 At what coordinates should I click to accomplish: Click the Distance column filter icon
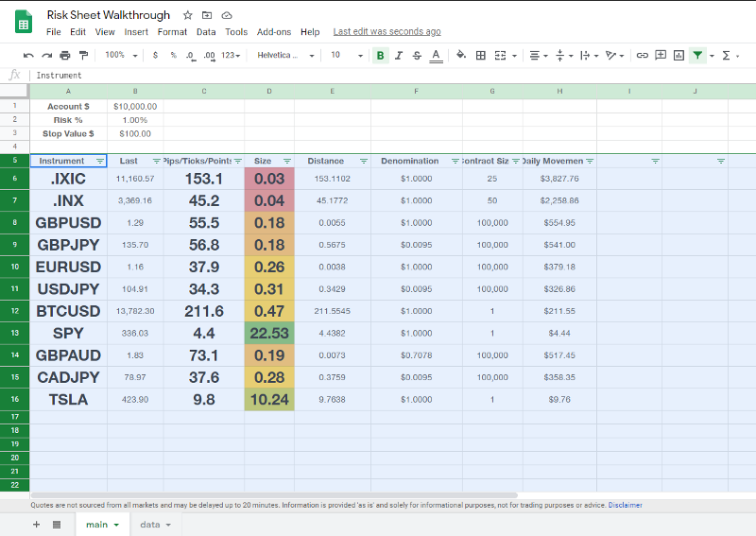pyautogui.click(x=364, y=161)
